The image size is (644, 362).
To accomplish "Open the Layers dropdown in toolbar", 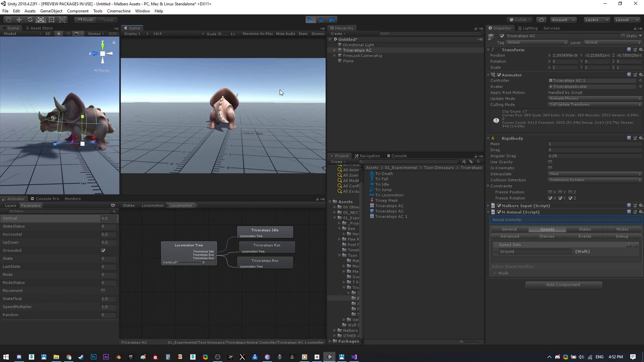I will tap(596, 20).
